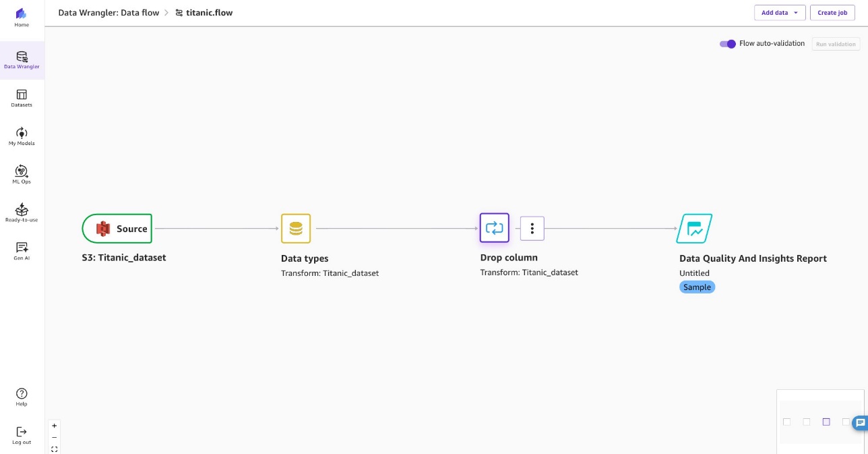Select the Drop column transform node
Image resolution: width=868 pixels, height=454 pixels.
point(495,228)
